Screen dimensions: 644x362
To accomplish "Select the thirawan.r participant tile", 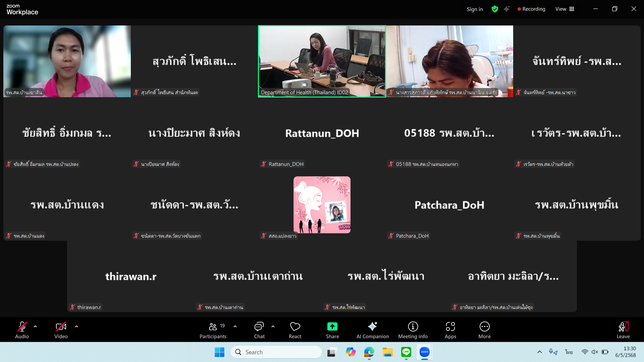I will coord(131,276).
